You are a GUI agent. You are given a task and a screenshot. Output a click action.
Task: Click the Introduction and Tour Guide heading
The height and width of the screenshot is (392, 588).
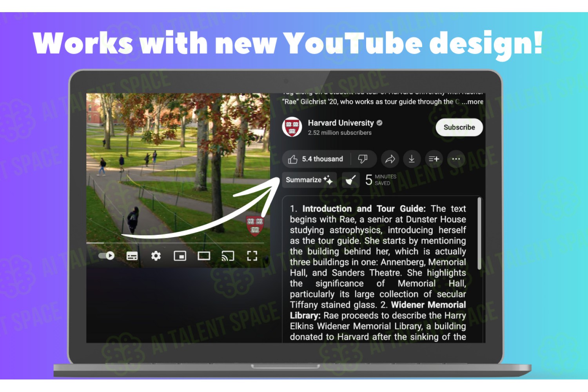pyautogui.click(x=364, y=209)
